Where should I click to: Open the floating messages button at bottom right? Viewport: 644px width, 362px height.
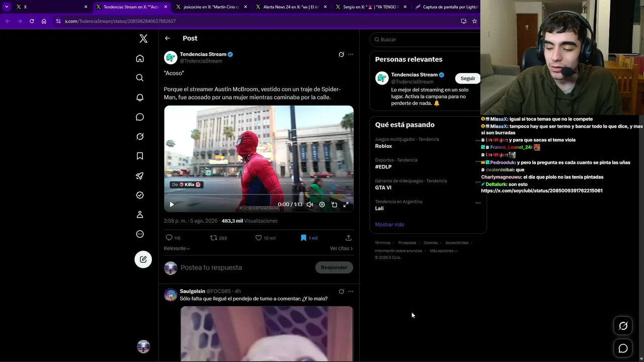pos(623,348)
